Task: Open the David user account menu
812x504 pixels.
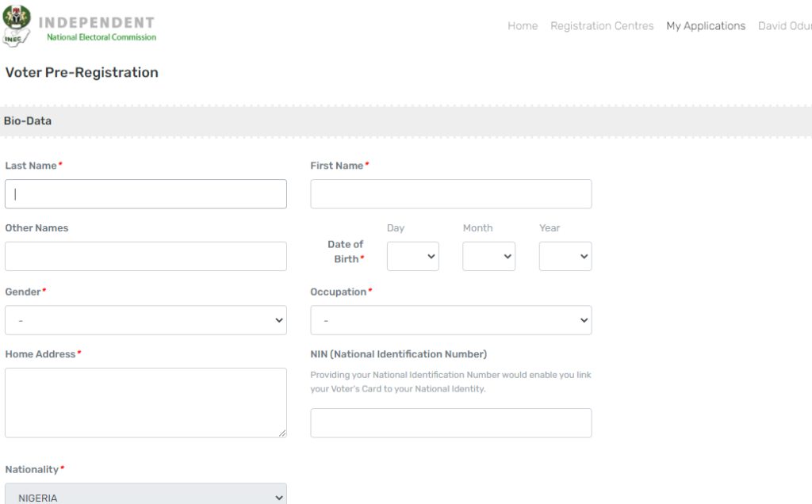Action: click(x=784, y=26)
